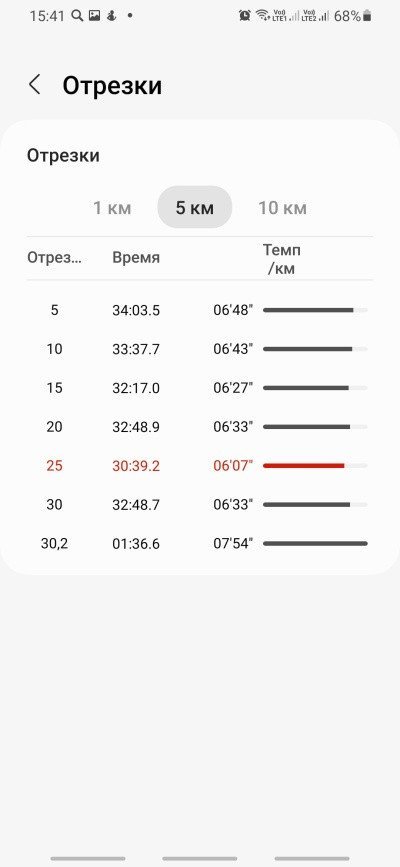Switch to the 10 км split tab
The height and width of the screenshot is (867, 400).
pyautogui.click(x=282, y=208)
